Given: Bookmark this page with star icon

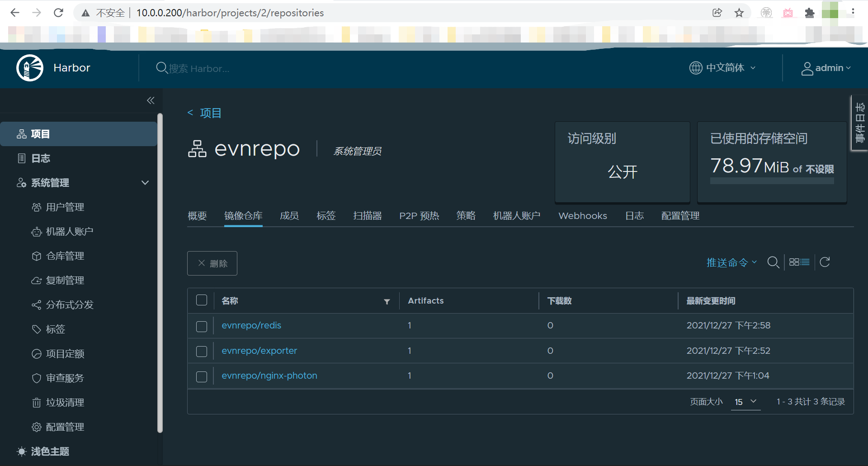Looking at the screenshot, I should 739,13.
